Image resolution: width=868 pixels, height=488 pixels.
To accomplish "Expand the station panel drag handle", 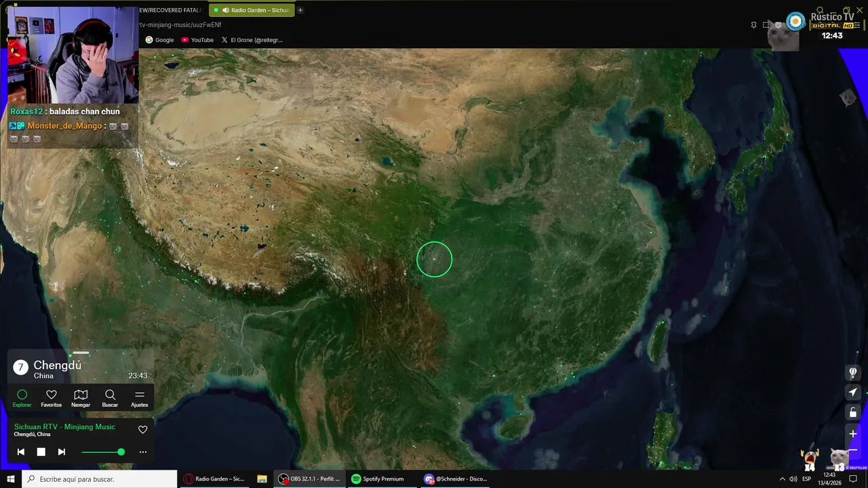I will pos(81,352).
